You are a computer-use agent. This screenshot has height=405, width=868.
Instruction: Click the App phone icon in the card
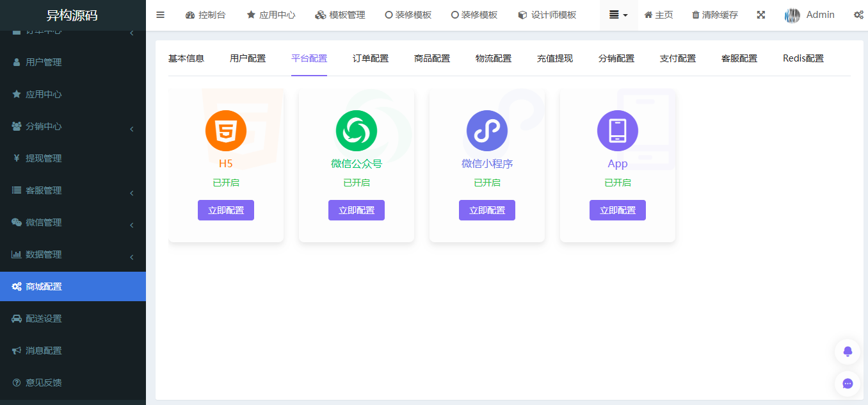coord(617,130)
